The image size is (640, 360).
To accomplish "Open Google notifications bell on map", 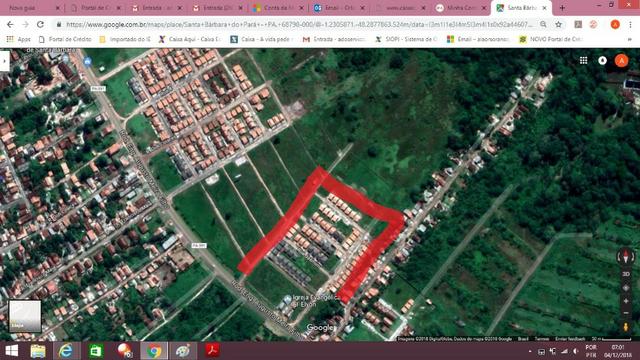I will 602,60.
